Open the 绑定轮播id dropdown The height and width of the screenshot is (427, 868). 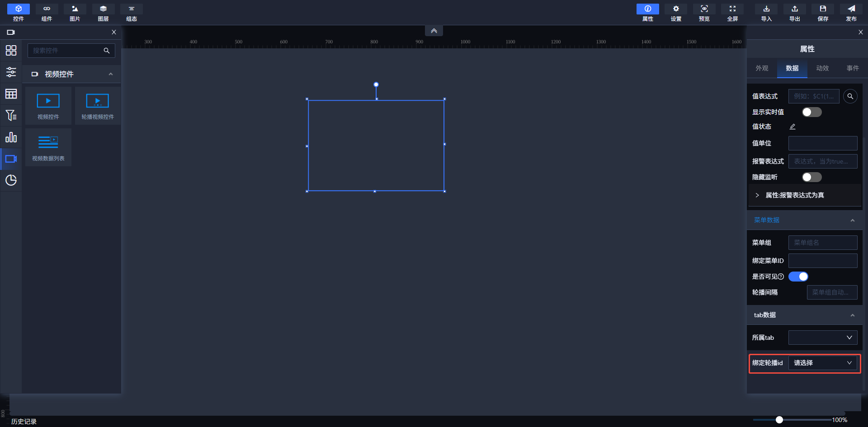[822, 363]
